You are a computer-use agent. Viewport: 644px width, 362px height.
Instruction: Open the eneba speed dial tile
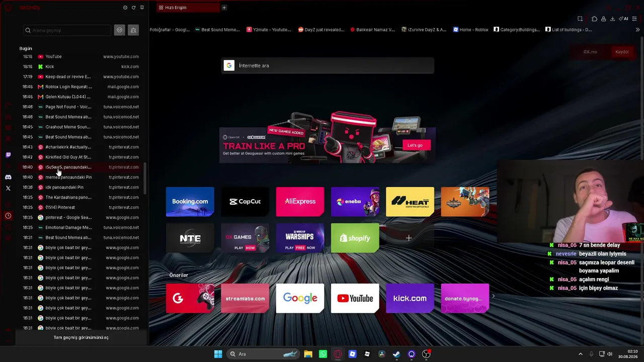point(355,202)
